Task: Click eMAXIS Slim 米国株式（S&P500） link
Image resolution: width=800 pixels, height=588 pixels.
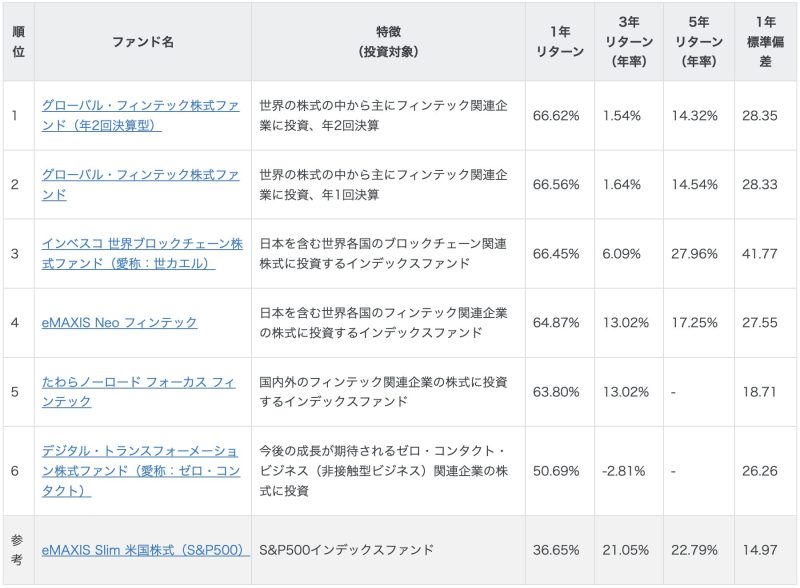Action: pos(145,550)
